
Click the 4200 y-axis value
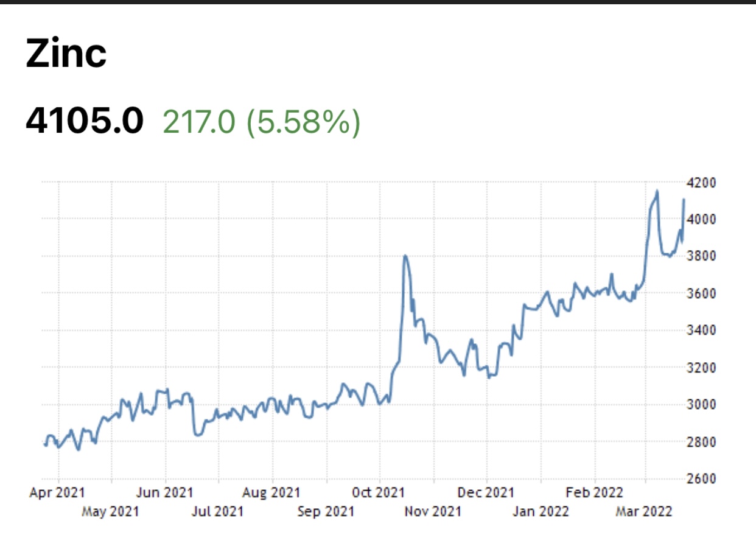(x=701, y=182)
